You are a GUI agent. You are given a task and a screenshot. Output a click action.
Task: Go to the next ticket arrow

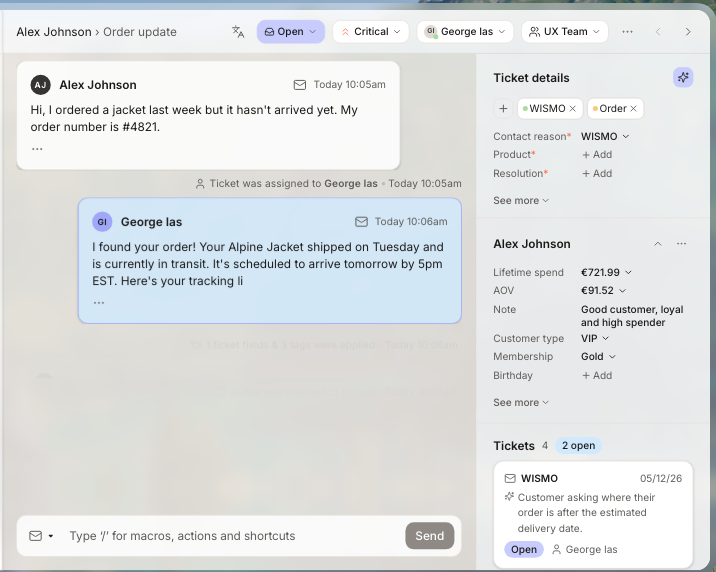point(688,31)
